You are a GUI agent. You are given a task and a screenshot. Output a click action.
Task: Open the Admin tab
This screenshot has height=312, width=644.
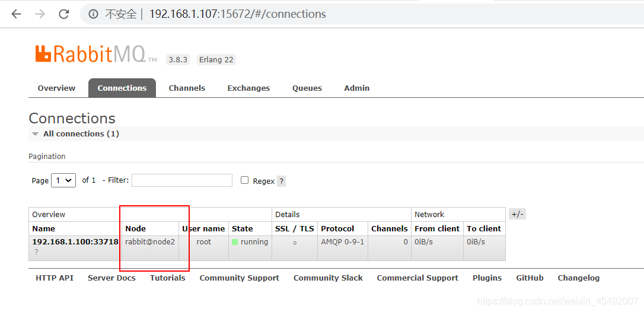pyautogui.click(x=357, y=88)
